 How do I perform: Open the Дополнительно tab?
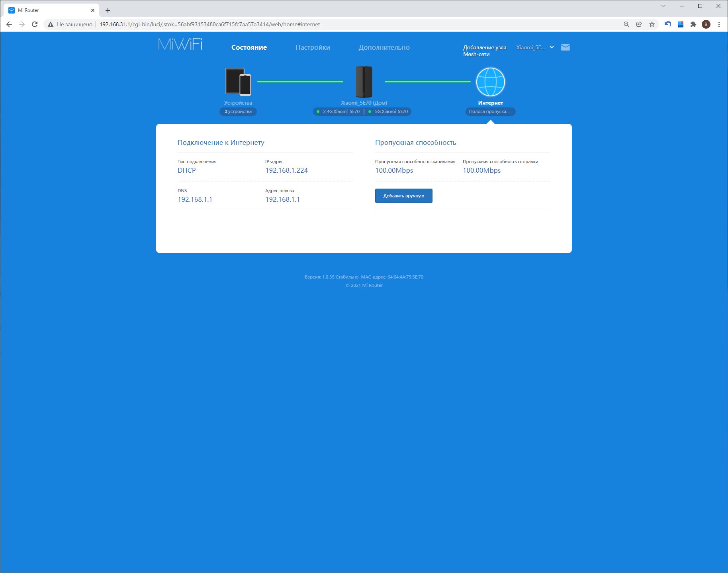click(x=384, y=47)
